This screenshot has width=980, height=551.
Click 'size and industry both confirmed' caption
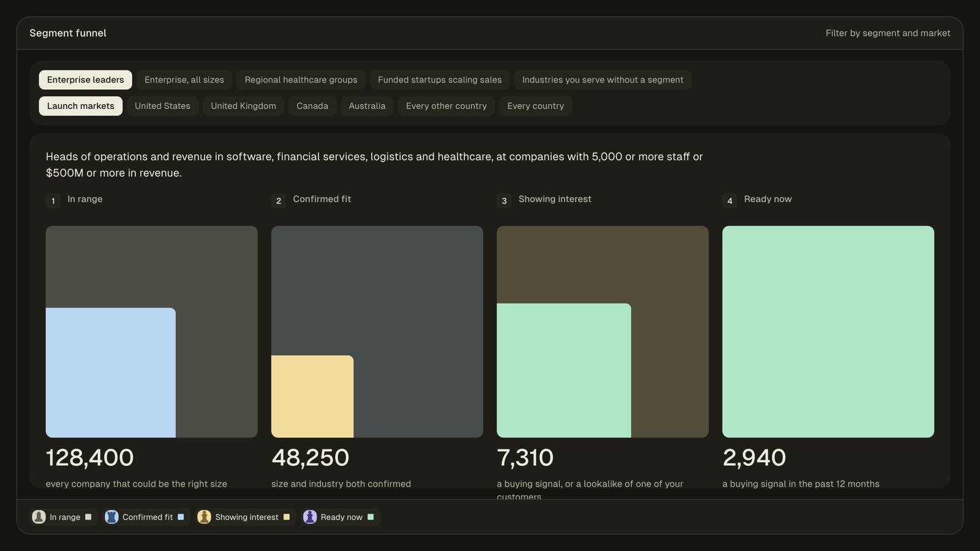click(x=341, y=484)
